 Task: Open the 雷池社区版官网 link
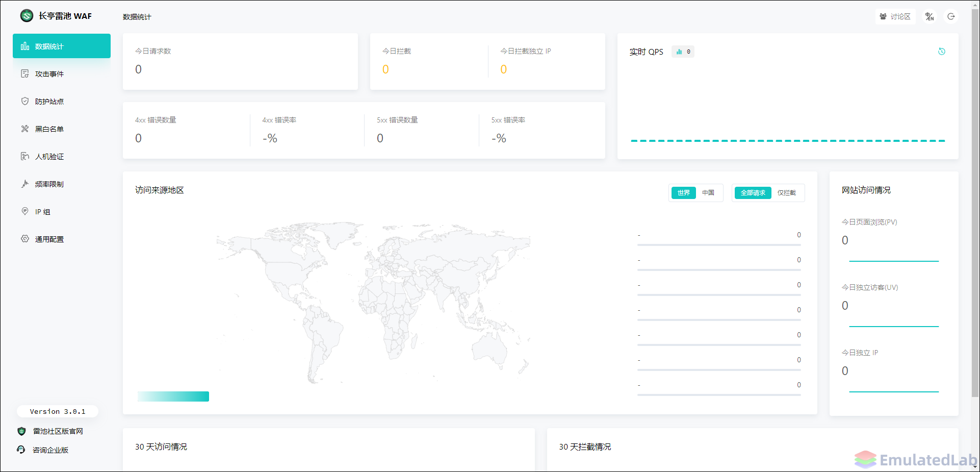click(58, 431)
